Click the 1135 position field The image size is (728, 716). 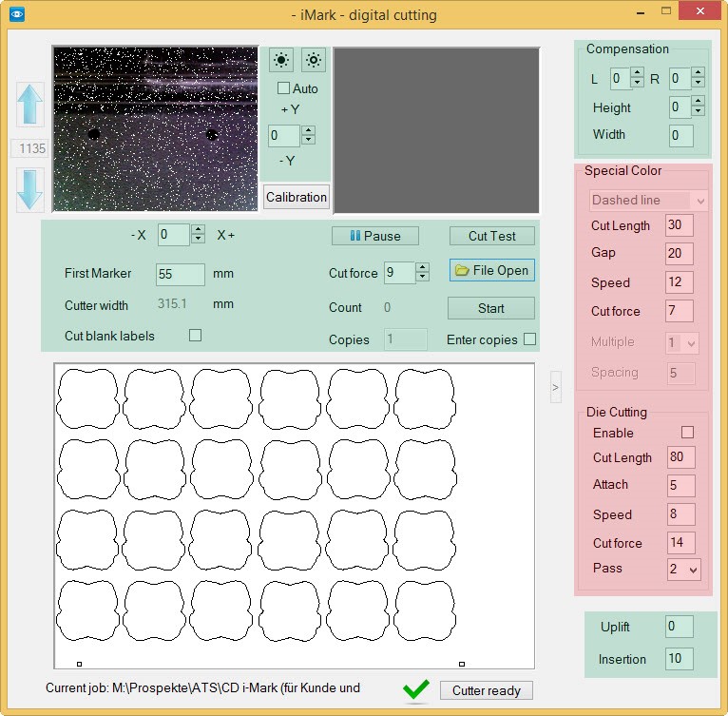point(30,148)
